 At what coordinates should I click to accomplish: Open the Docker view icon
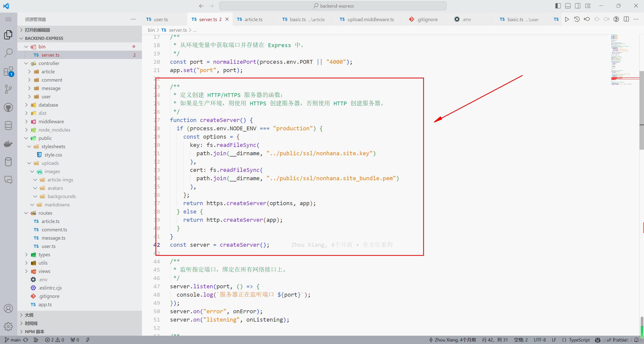(8, 144)
